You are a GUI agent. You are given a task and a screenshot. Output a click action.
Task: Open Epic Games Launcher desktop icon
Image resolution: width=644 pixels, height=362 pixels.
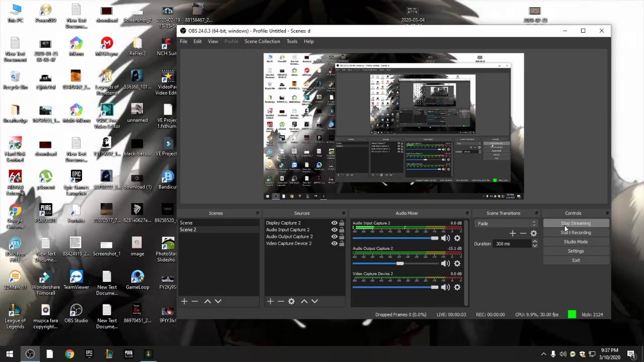(76, 183)
